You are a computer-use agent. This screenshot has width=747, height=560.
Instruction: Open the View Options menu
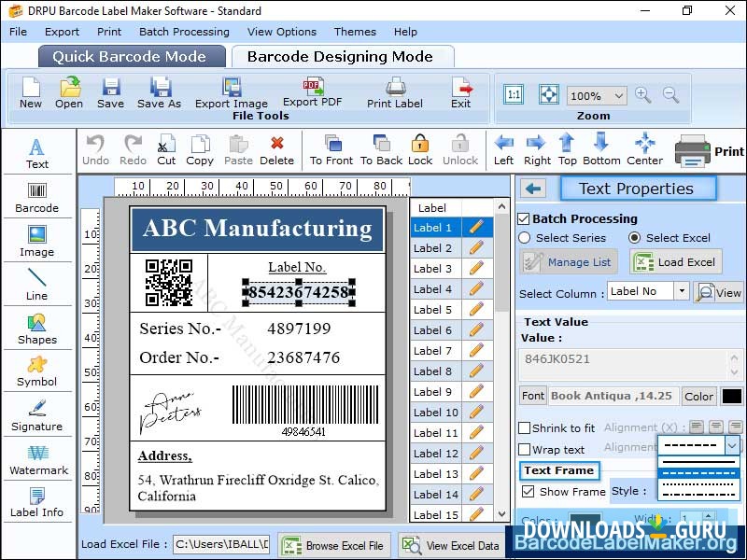tap(282, 32)
